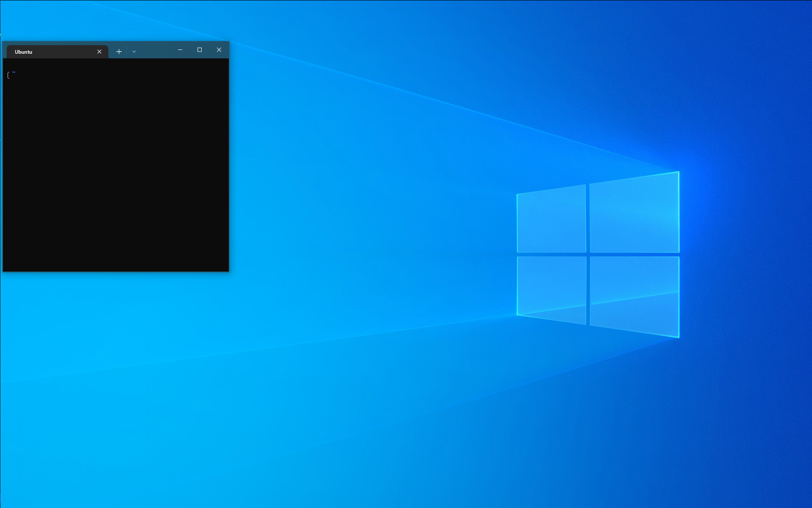Focus the black terminal content area
This screenshot has width=812, height=508.
(116, 165)
